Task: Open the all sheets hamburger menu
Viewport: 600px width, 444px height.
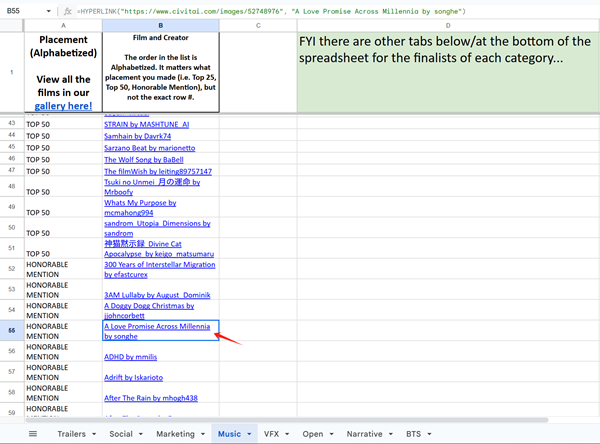Action: point(32,434)
